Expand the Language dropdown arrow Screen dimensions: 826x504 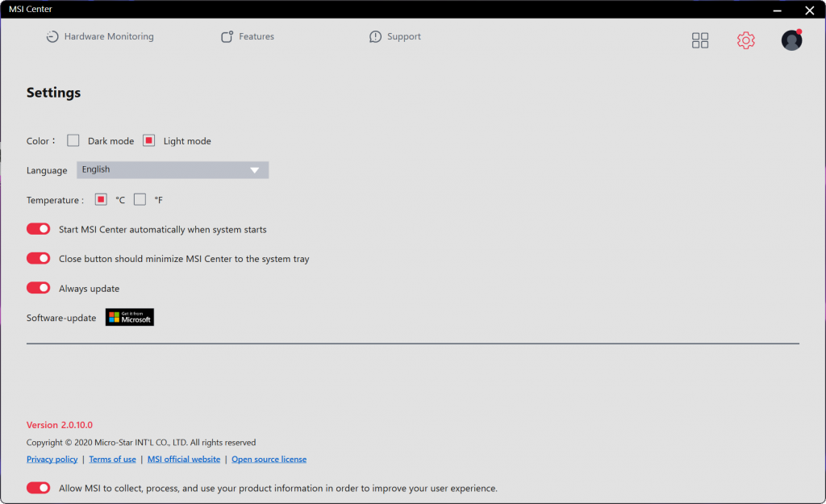click(255, 170)
